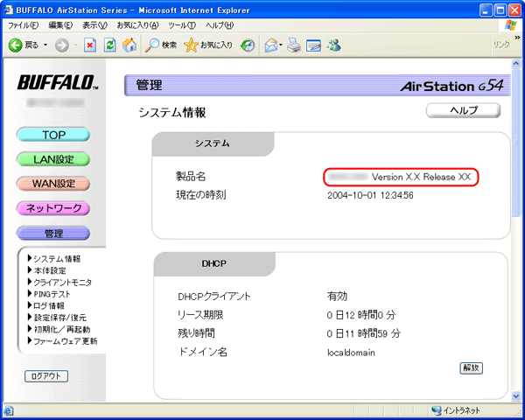The width and height of the screenshot is (525, 420).
Task: Click the localdomain value
Action: coord(351,353)
